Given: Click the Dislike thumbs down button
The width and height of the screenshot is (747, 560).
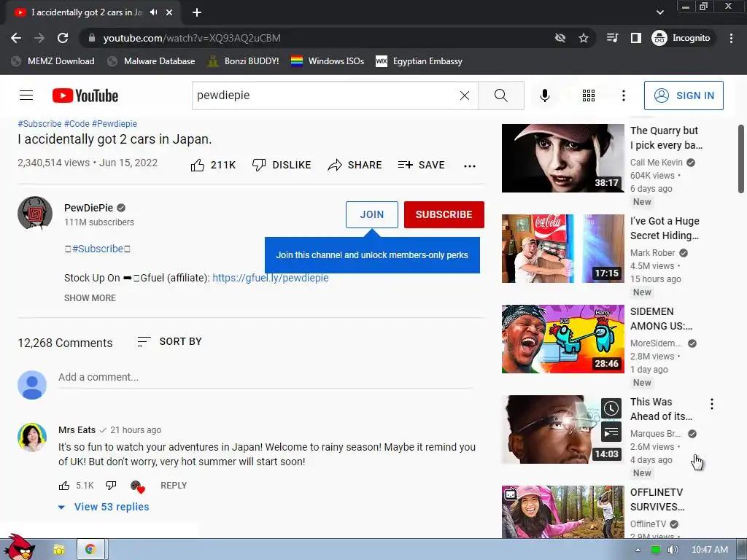Looking at the screenshot, I should click(x=281, y=166).
